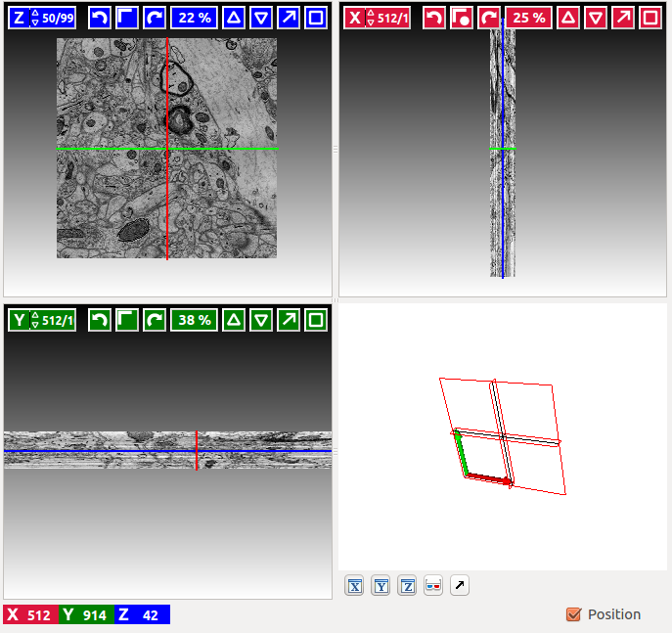
Task: Toggle the red X view crosshair indicator button
Action: coord(462,18)
